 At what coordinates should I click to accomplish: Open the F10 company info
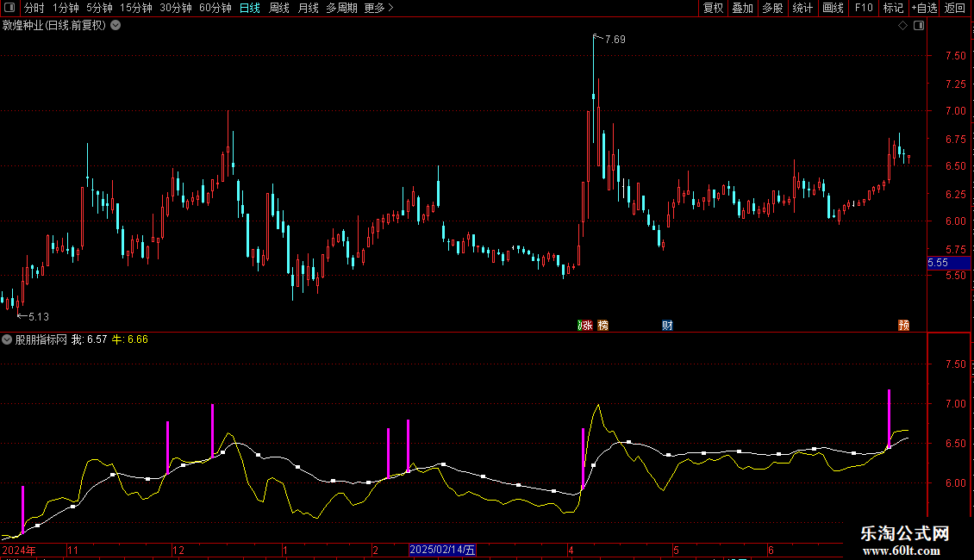click(x=864, y=8)
